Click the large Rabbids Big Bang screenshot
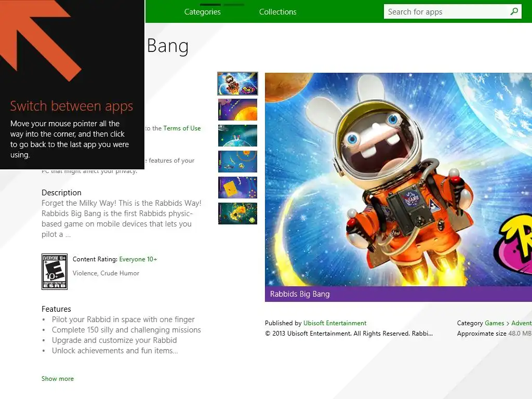The width and height of the screenshot is (532, 399). tap(398, 179)
